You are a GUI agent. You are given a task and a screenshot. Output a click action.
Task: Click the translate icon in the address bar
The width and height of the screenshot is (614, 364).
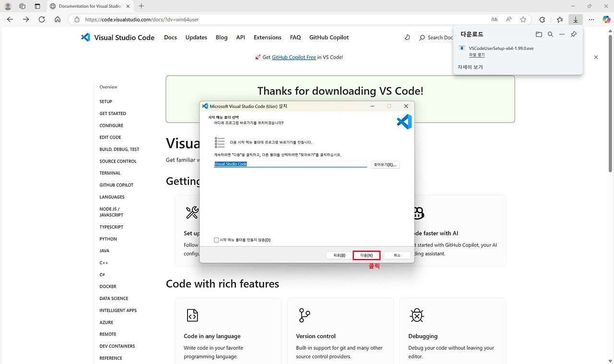click(x=494, y=19)
